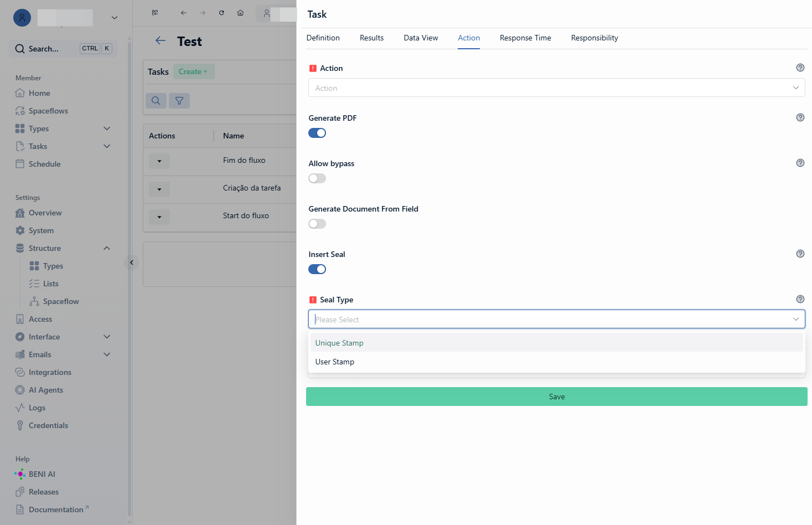Open the Response Time tab
The height and width of the screenshot is (525, 812).
tap(525, 38)
